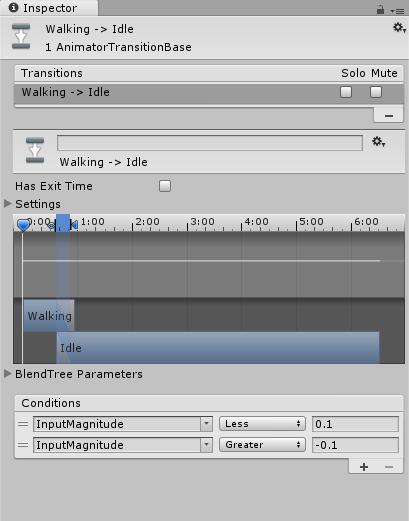Enable Solo for Walking -> Idle transition

(346, 92)
